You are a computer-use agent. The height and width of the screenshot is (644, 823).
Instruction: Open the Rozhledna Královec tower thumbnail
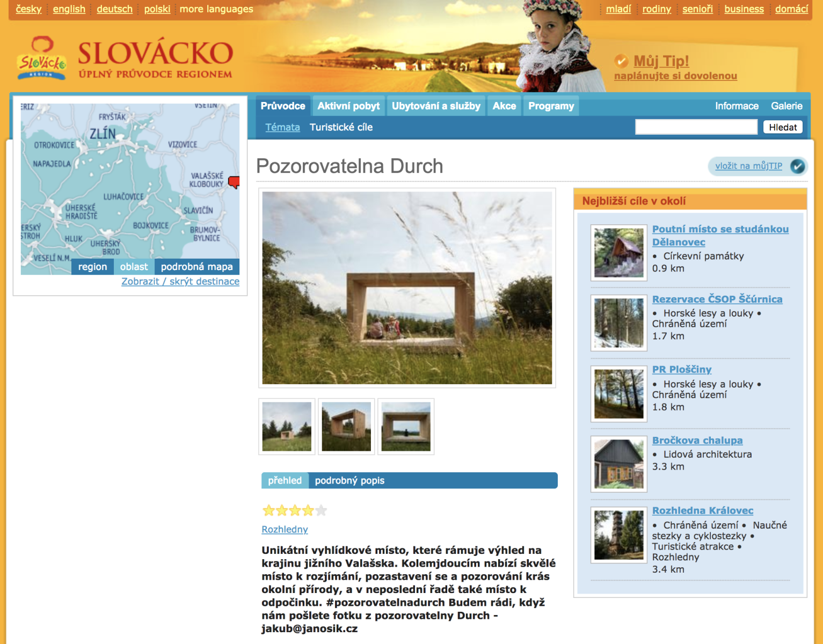(618, 535)
